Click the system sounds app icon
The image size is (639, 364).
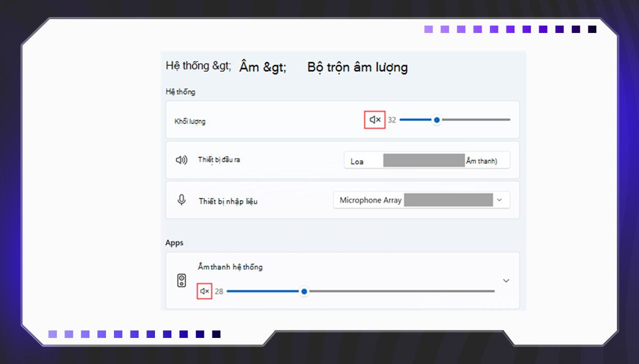click(x=182, y=279)
